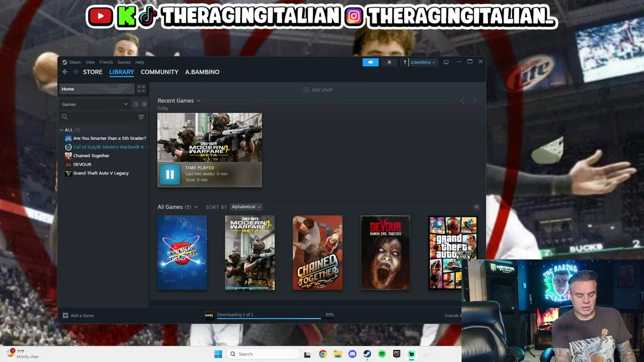Open the downloading game icon in the status bar
This screenshot has height=362, width=644.
(209, 316)
